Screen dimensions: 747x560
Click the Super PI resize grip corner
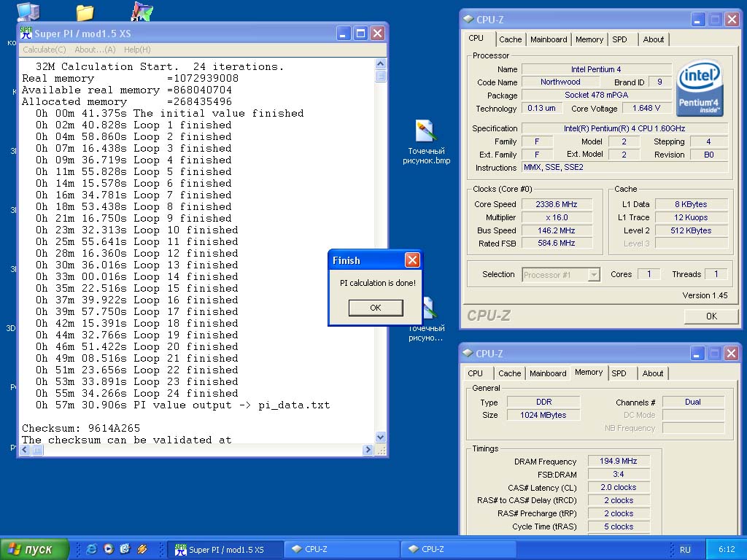point(381,450)
